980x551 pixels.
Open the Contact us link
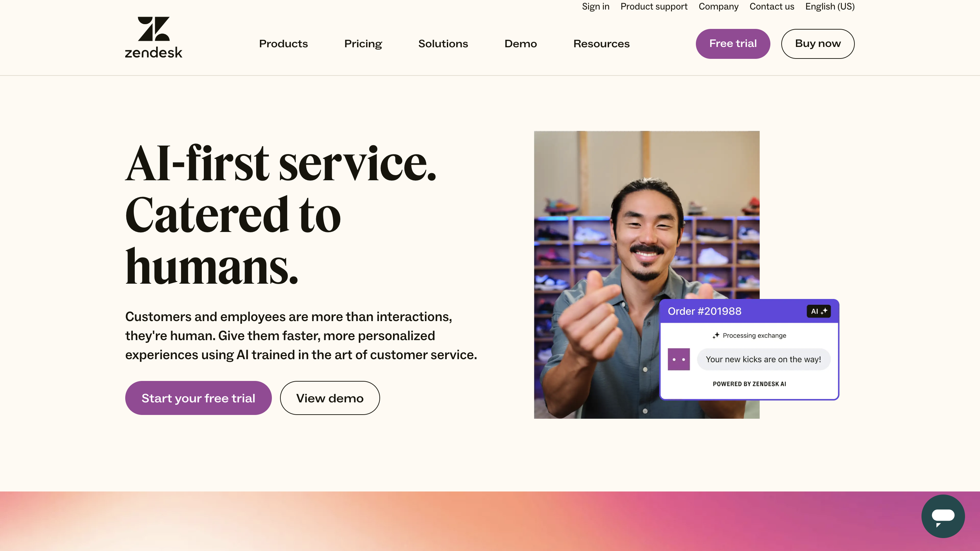[771, 6]
